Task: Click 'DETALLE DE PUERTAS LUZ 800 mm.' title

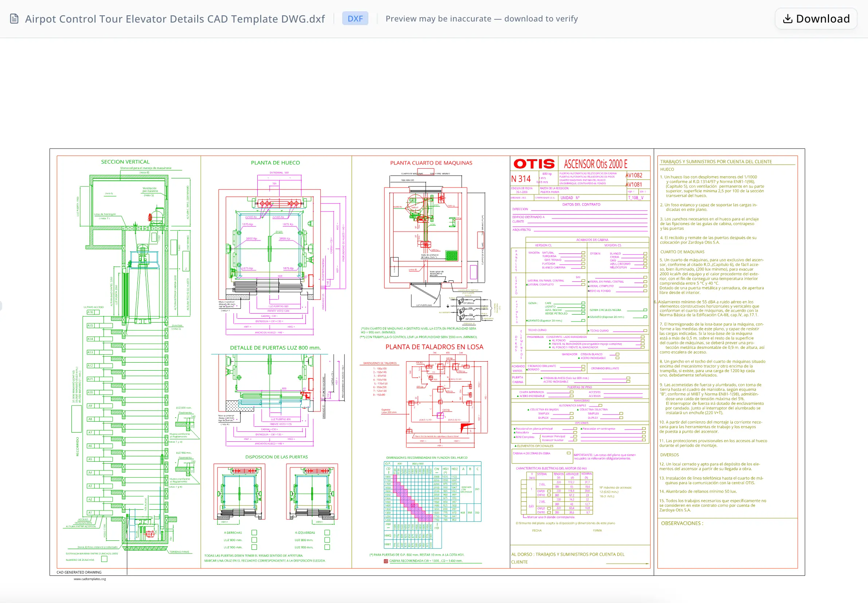Action: [275, 348]
